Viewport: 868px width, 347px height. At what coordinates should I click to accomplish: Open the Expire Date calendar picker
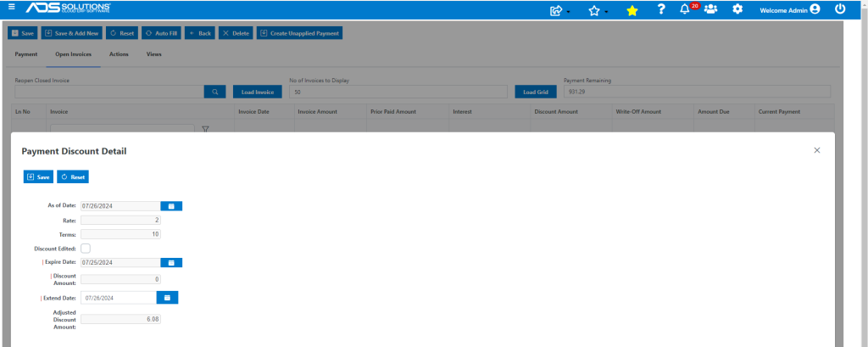pos(171,262)
